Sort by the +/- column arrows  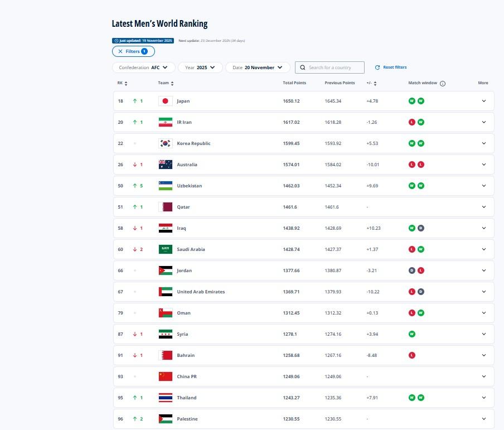point(375,84)
